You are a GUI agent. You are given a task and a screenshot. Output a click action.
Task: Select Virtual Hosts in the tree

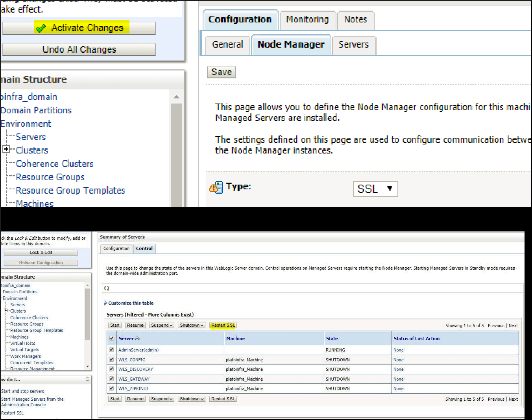[x=23, y=343]
